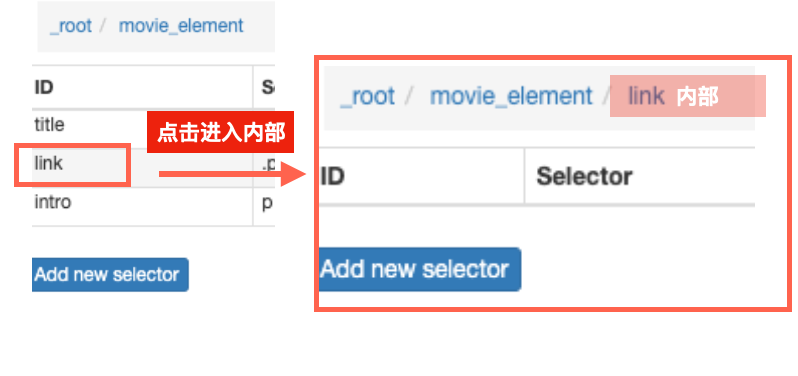Click the 内部 annotation text
Viewport: 798px width, 376px height.
click(x=697, y=97)
